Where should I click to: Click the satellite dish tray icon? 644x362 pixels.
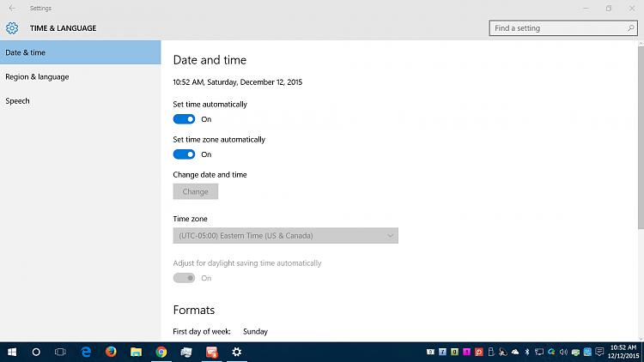pos(502,352)
